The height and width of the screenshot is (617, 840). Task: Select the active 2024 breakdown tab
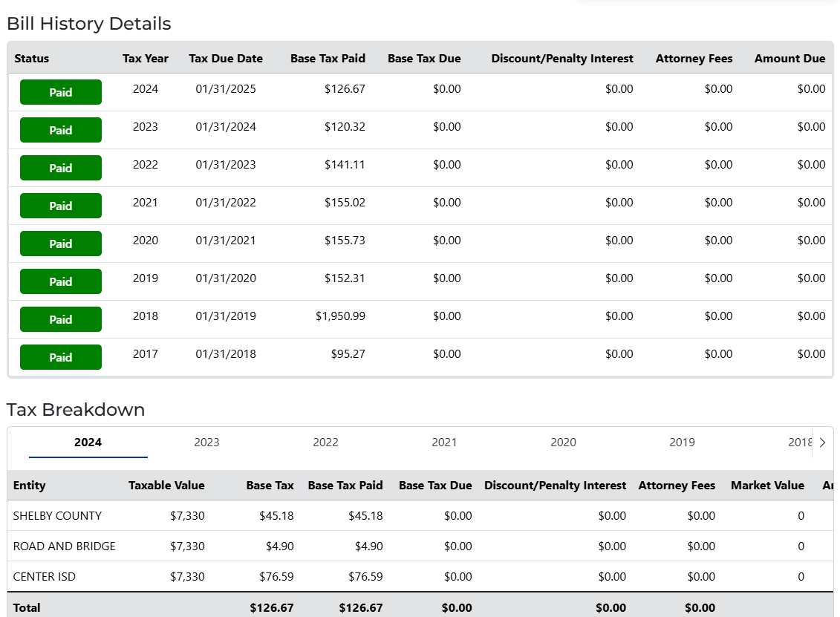coord(88,443)
